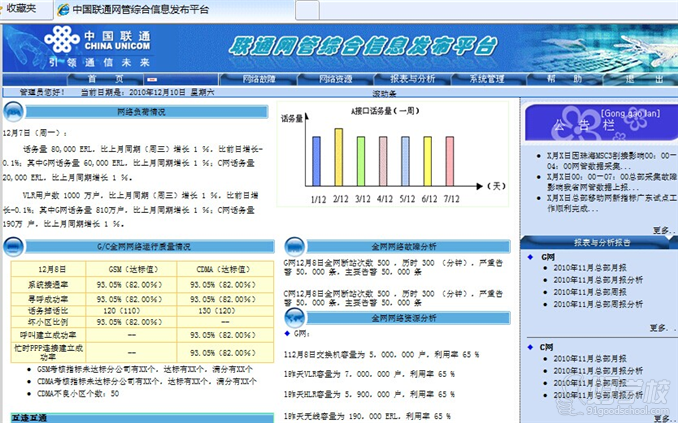Open G网 2010年11月总部月报 report
Screen dimensions: 678x423
[590, 268]
